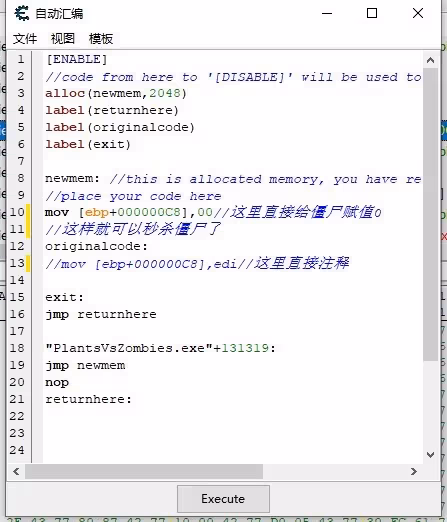Image resolution: width=447 pixels, height=522 pixels.
Task: Click the horizontal scrollbar left arrow
Action: [16, 471]
